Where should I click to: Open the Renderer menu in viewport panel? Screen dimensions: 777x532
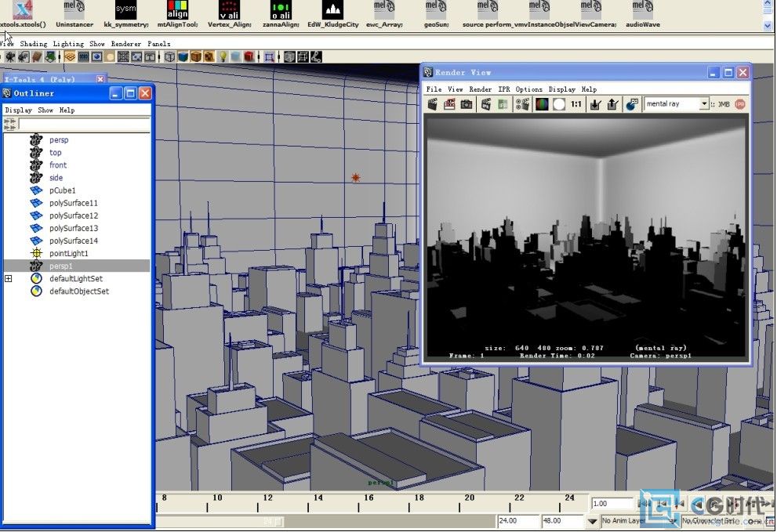click(126, 44)
